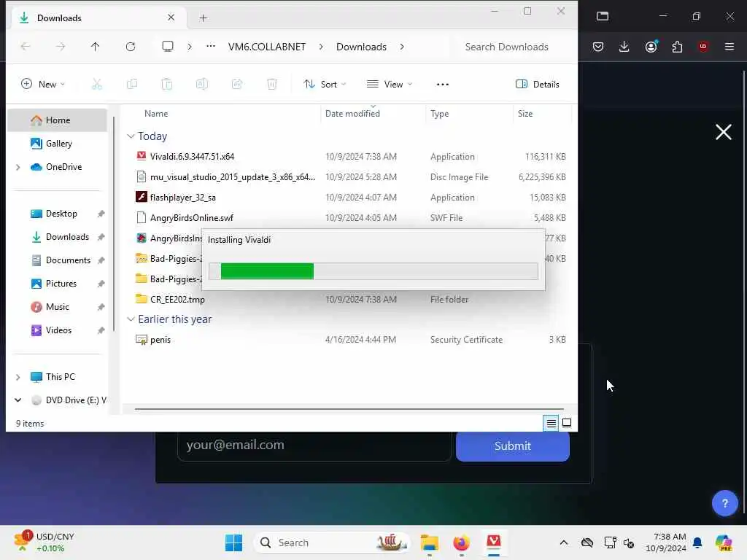
Task: Click the Delete trash icon
Action: [272, 85]
